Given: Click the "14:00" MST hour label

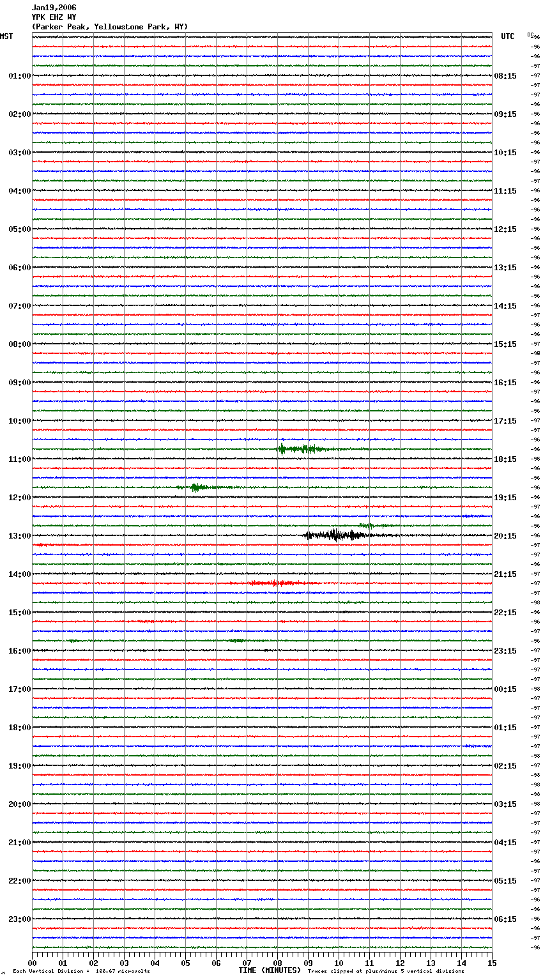Looking at the screenshot, I should coord(19,574).
